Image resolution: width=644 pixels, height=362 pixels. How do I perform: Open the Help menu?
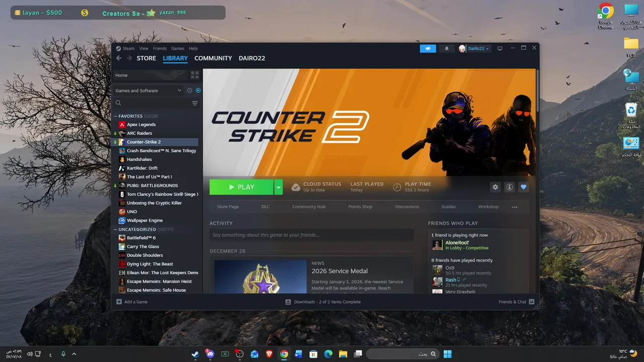click(193, 49)
